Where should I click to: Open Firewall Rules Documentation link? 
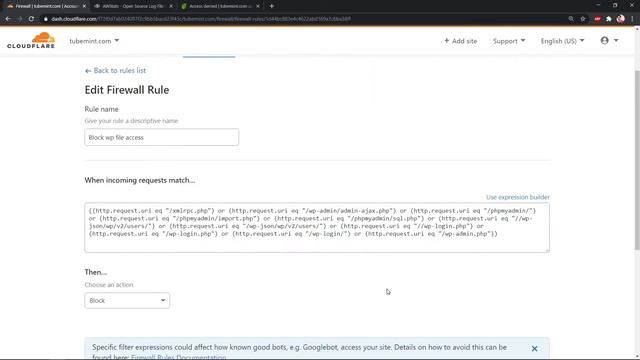(178, 357)
